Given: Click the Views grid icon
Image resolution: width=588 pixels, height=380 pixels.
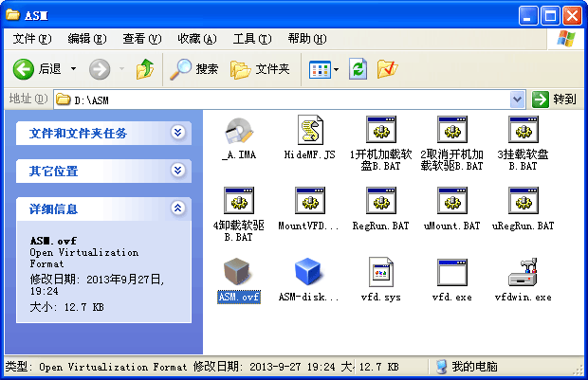Looking at the screenshot, I should pyautogui.click(x=320, y=70).
